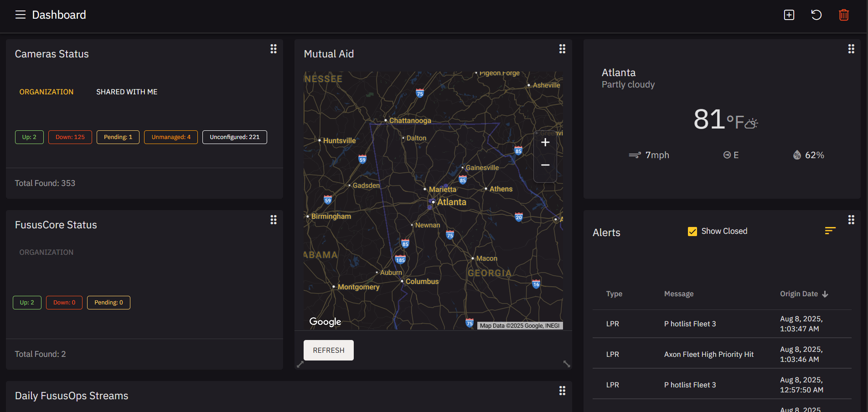Viewport: 868px width, 412px height.
Task: Click the Type column header
Action: coord(614,294)
